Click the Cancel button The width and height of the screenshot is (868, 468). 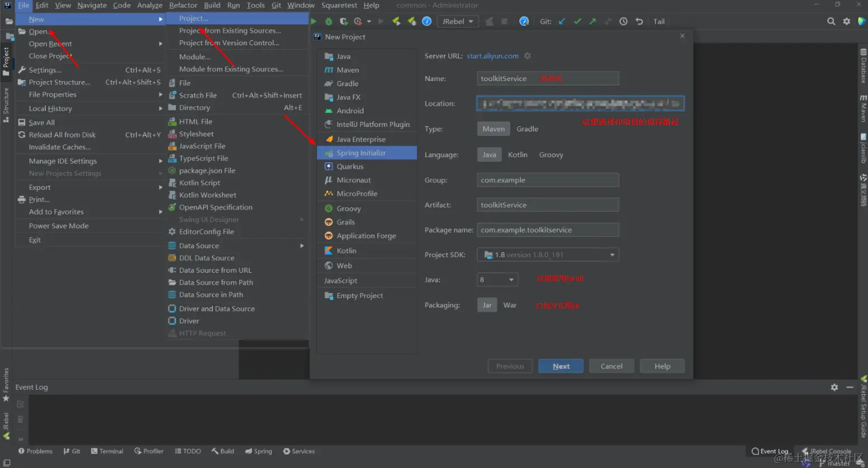[611, 366]
